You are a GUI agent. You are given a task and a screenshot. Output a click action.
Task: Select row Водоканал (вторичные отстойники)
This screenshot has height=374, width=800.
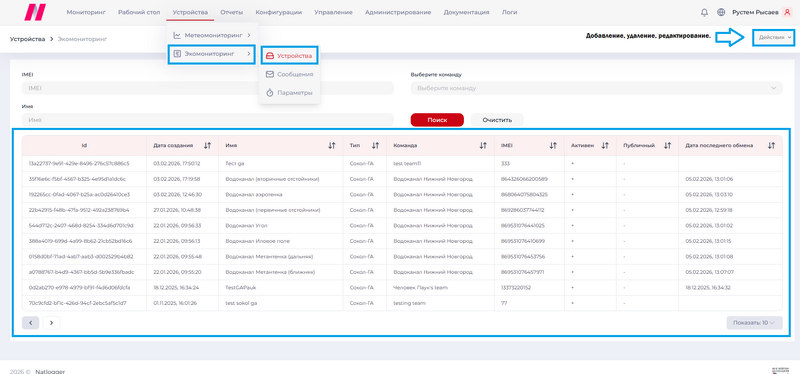pyautogui.click(x=402, y=179)
